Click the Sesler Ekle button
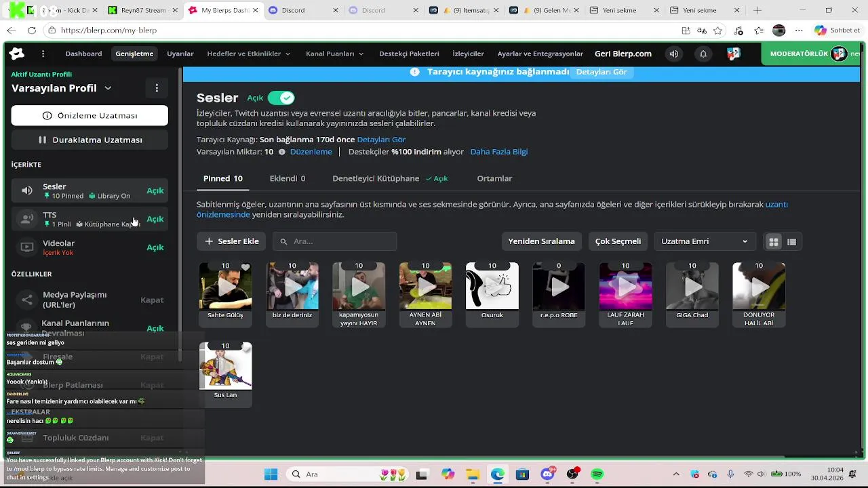Image resolution: width=868 pixels, height=488 pixels. pyautogui.click(x=231, y=241)
